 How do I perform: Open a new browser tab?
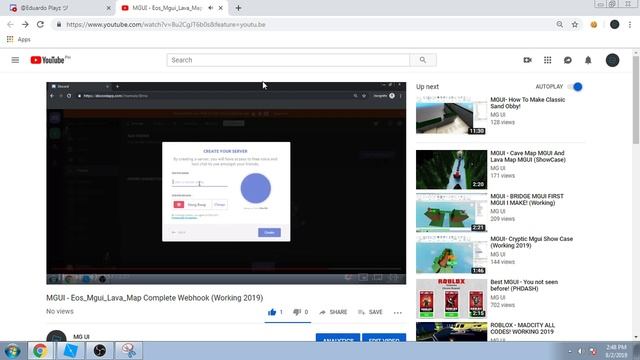(x=238, y=8)
